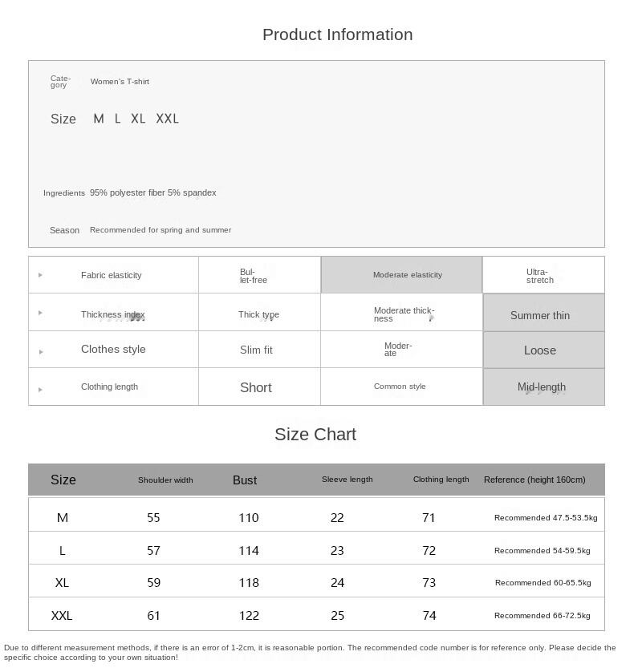Select the Short clothing length option

[x=256, y=387]
